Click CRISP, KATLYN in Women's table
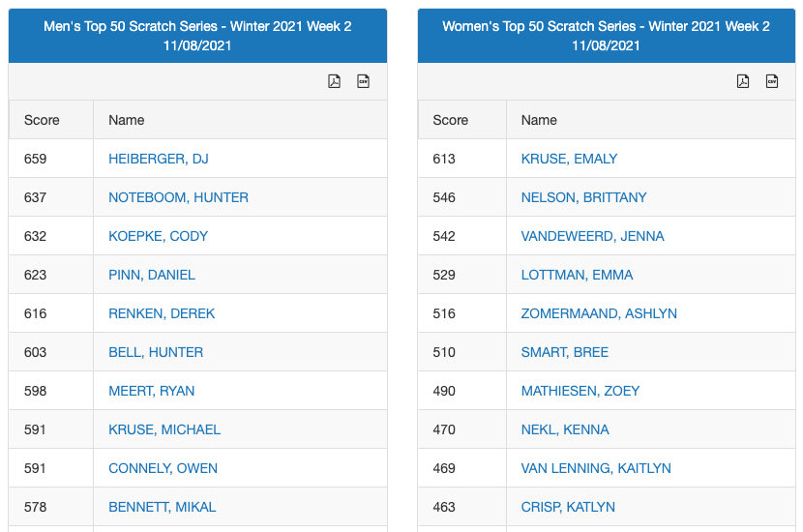Image resolution: width=803 pixels, height=532 pixels. [x=568, y=507]
